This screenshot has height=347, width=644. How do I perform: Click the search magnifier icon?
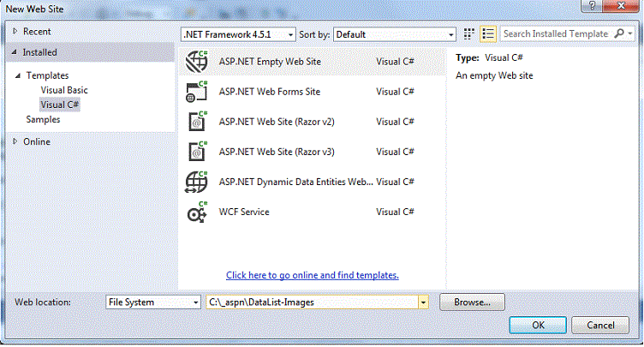(619, 33)
